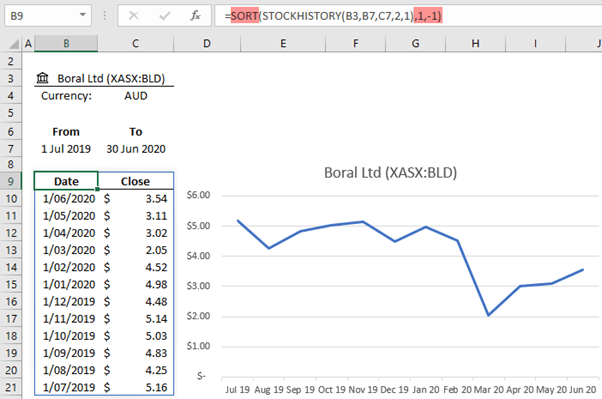Select column F header
602x399 pixels.
point(356,44)
